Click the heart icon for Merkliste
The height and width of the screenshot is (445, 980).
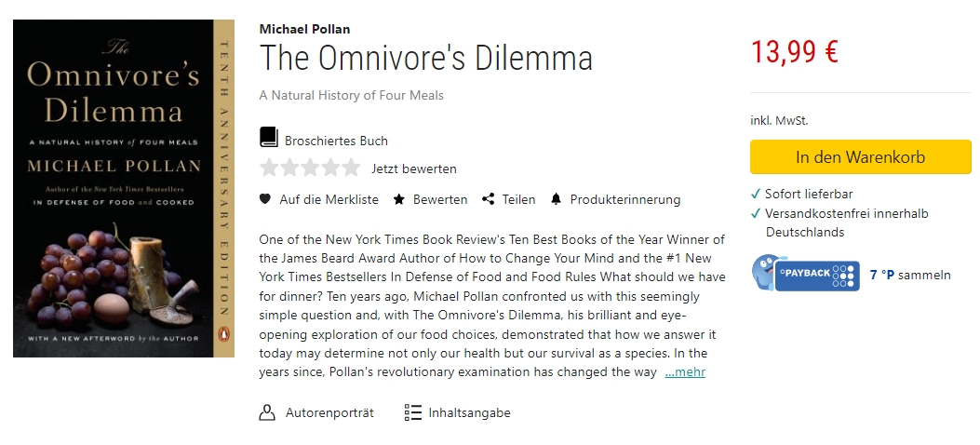pyautogui.click(x=265, y=199)
